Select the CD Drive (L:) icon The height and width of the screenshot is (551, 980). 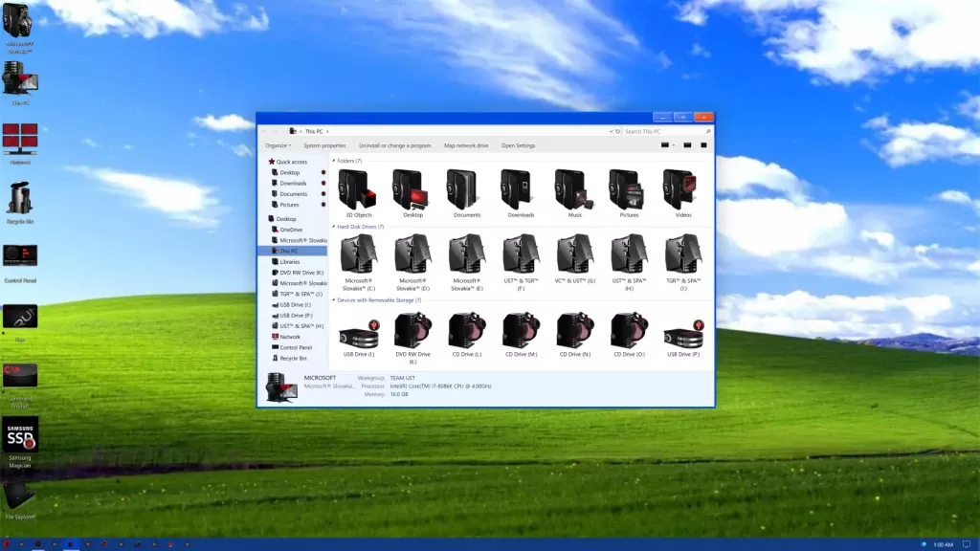pos(467,334)
